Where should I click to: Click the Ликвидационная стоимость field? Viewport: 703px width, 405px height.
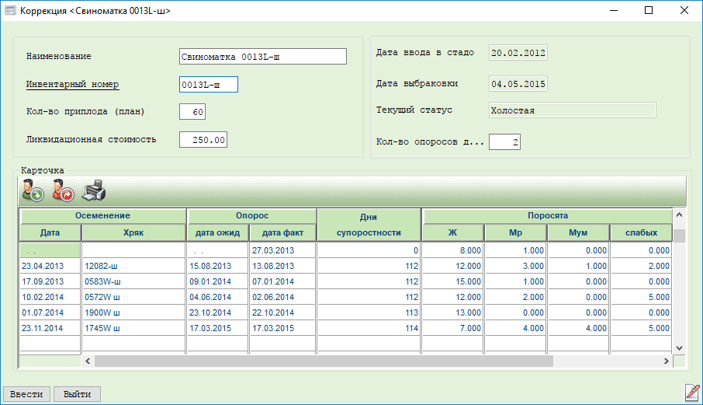[203, 139]
